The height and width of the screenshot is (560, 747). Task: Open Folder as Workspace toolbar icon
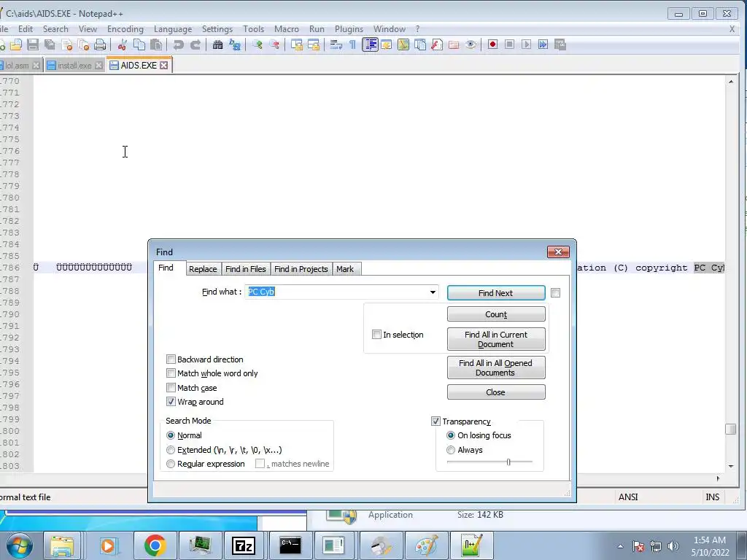tap(454, 44)
